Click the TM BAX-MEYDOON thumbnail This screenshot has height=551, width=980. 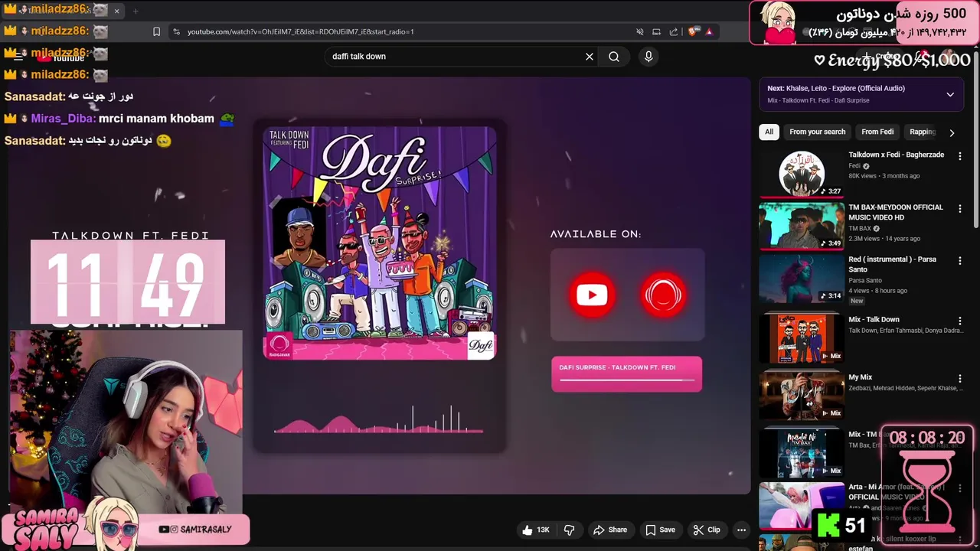point(802,226)
